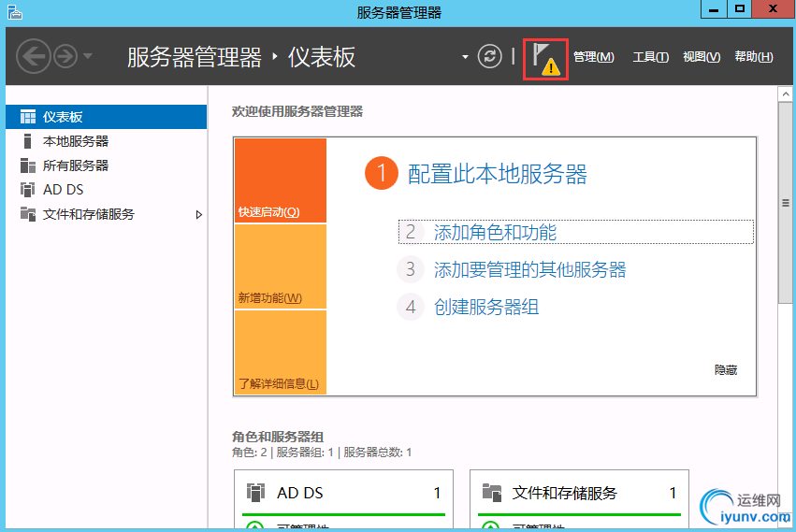Open the 视图(V) menu
Viewport: 796px width, 532px height.
click(x=702, y=57)
